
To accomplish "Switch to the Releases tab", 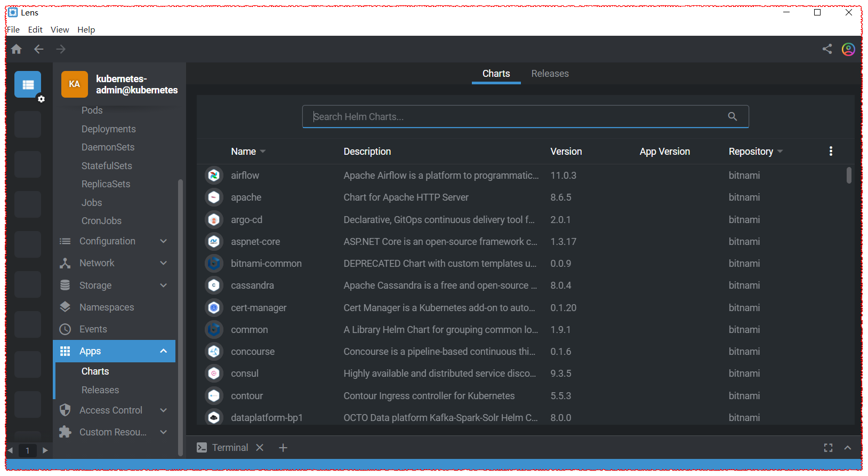I will (550, 74).
